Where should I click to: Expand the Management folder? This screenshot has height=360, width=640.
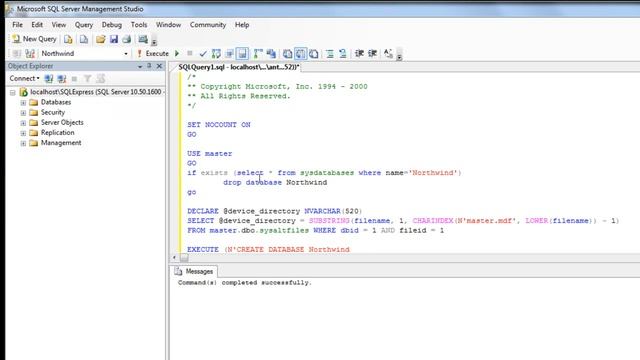point(23,143)
